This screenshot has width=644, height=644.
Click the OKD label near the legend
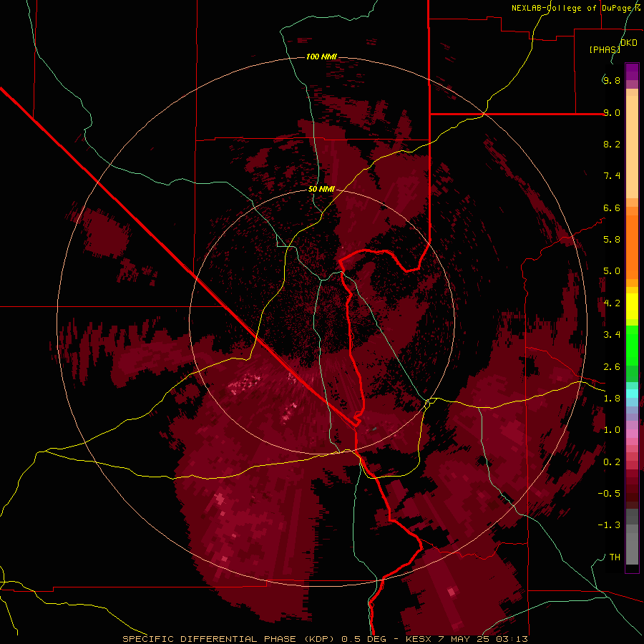629,43
